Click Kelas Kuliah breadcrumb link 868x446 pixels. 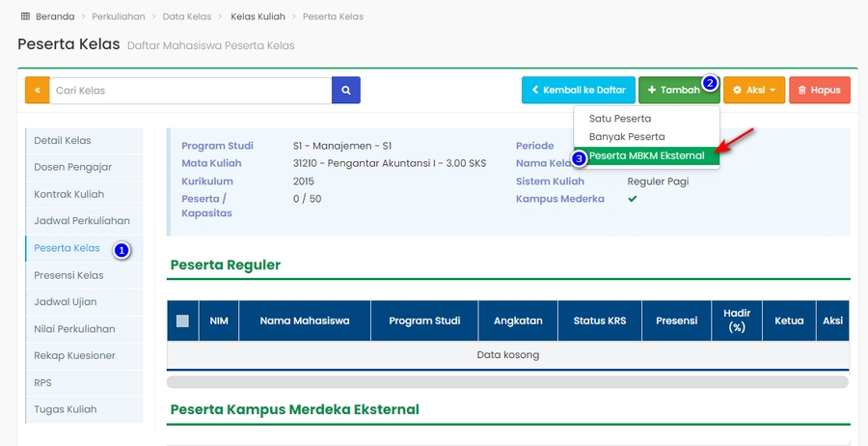(x=258, y=16)
